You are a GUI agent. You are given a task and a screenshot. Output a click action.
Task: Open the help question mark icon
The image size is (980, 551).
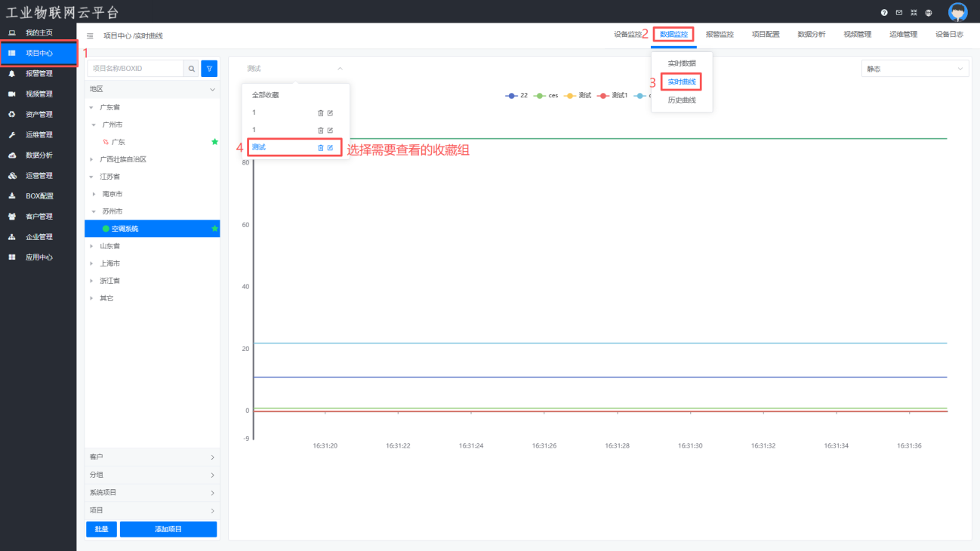[x=884, y=13]
